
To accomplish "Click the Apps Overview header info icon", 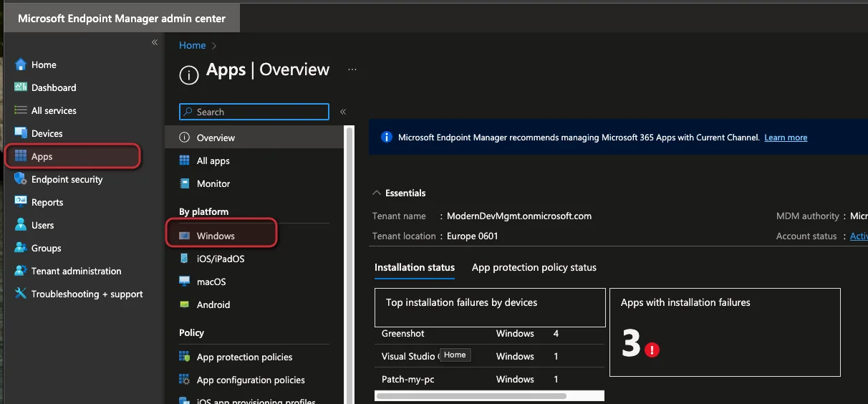I will [x=188, y=74].
